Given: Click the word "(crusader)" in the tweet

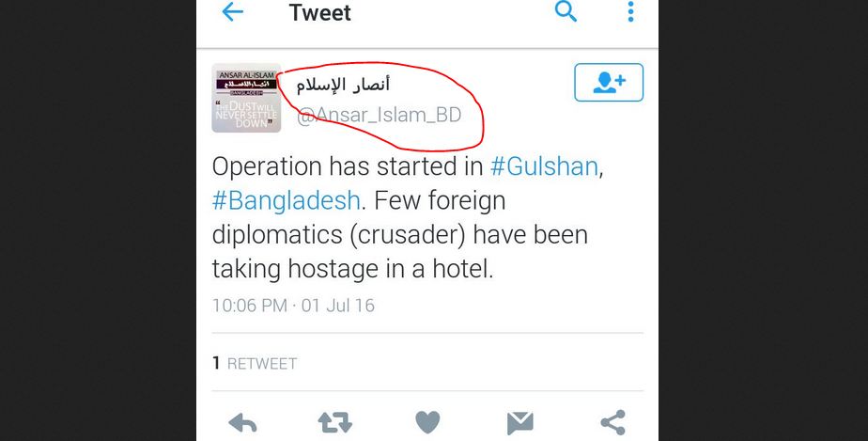Looking at the screenshot, I should (x=408, y=235).
